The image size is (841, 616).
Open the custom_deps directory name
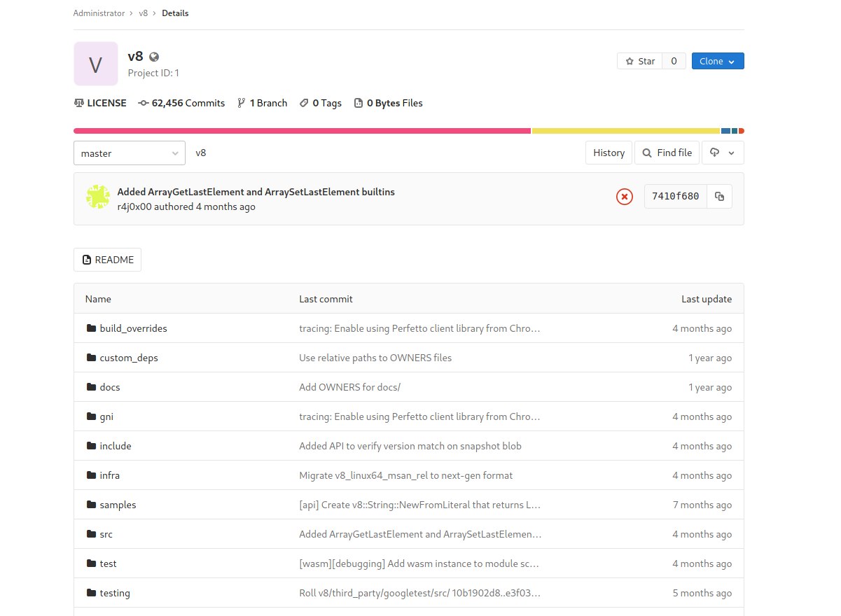pyautogui.click(x=129, y=358)
